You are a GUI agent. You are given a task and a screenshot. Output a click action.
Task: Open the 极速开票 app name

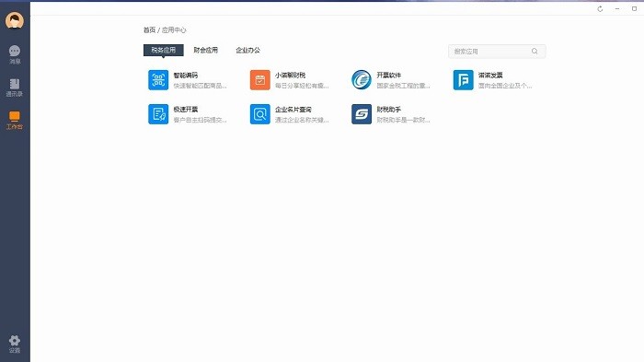[x=186, y=110]
